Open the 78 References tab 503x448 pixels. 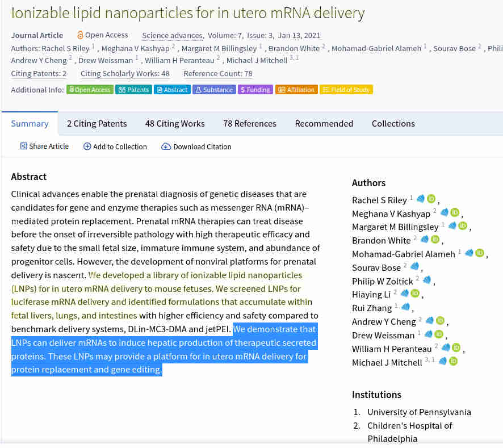click(x=250, y=124)
